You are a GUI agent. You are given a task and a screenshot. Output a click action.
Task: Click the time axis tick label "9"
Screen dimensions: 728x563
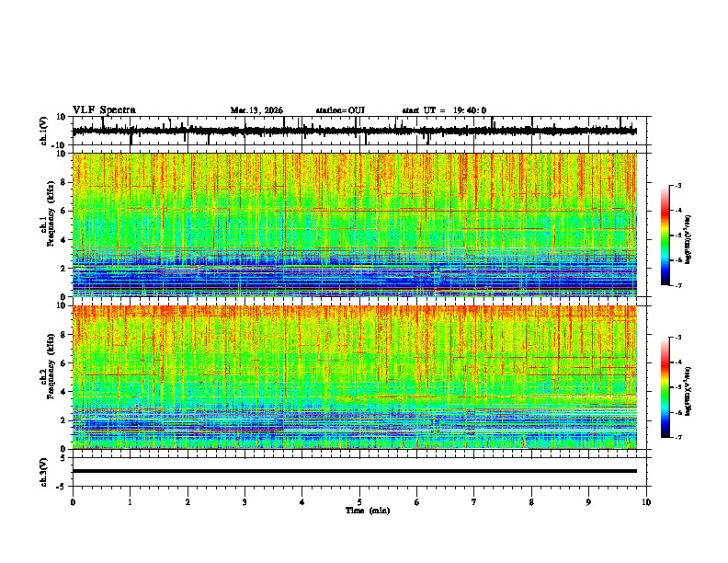pos(588,502)
